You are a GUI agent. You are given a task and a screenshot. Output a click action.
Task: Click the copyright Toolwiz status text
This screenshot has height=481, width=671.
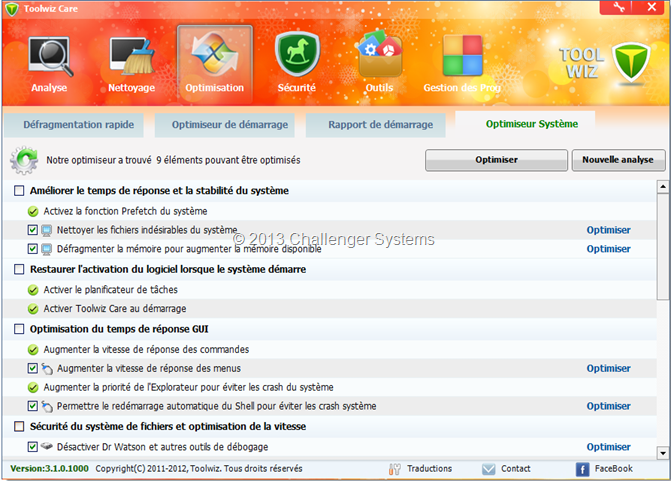tap(199, 469)
